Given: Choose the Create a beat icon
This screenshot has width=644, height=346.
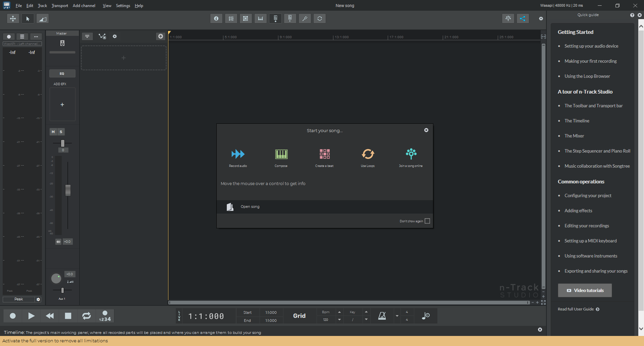Looking at the screenshot, I should pos(324,154).
